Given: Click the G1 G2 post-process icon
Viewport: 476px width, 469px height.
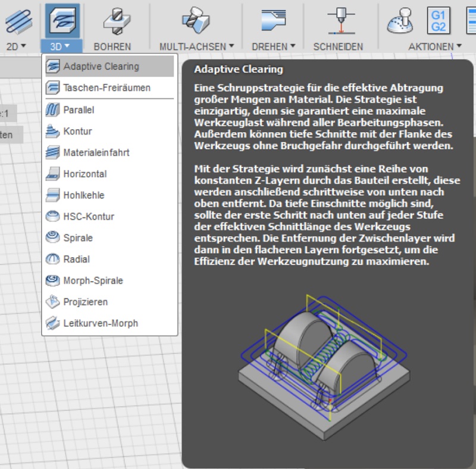Looking at the screenshot, I should (x=439, y=21).
